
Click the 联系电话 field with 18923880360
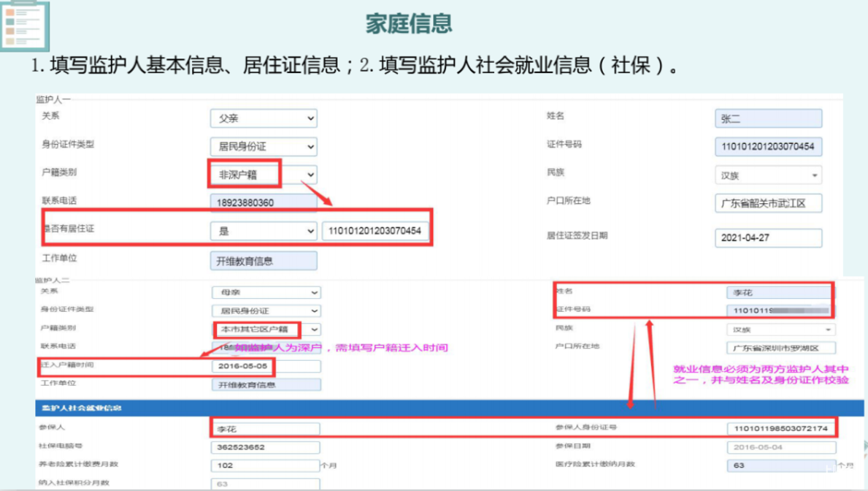click(x=264, y=202)
